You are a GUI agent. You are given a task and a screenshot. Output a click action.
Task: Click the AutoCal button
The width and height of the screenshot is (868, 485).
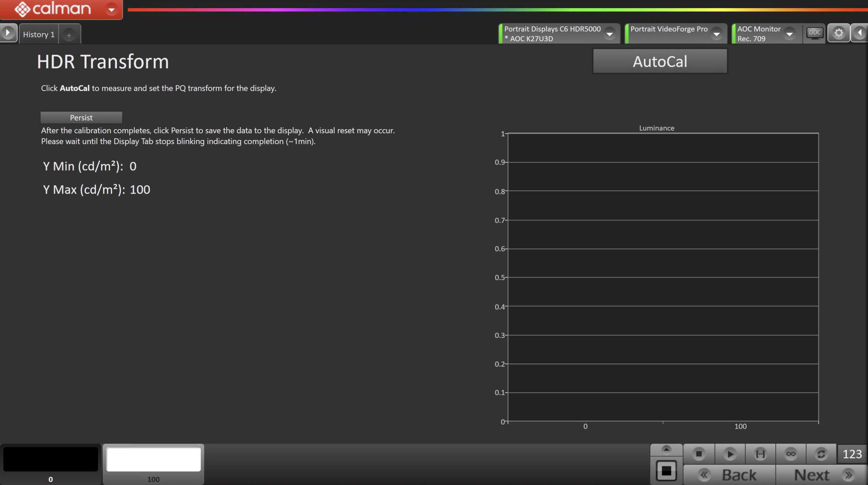(660, 61)
